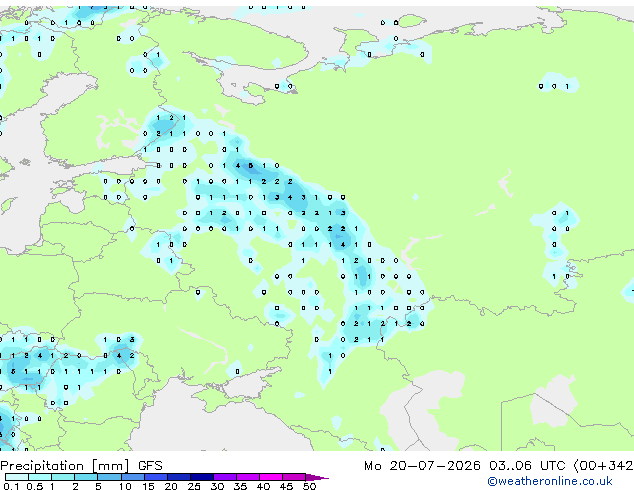Click the 'Precipitation [mm] GFS' map title
634x490 pixels.
81,466
